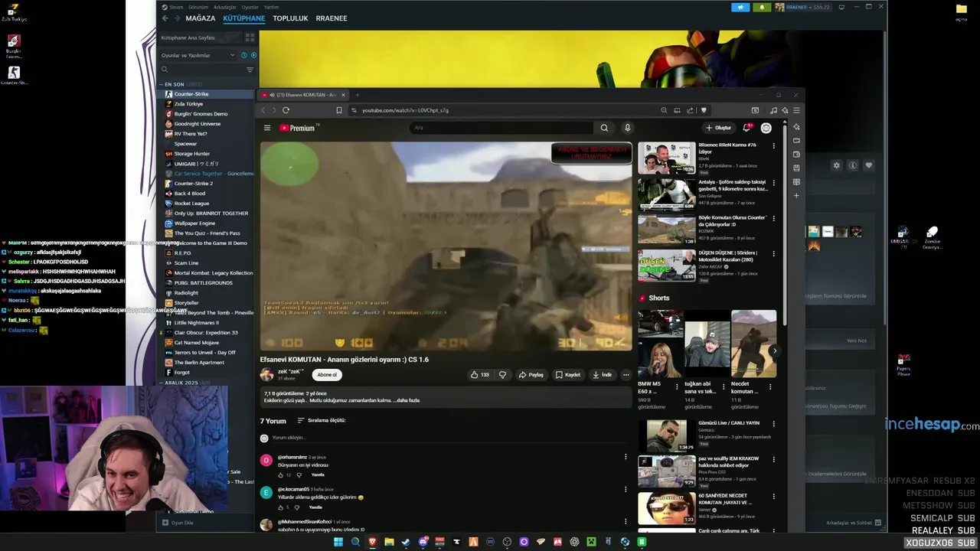Open the Yardım menu in Steam
980x551 pixels.
tap(271, 7)
